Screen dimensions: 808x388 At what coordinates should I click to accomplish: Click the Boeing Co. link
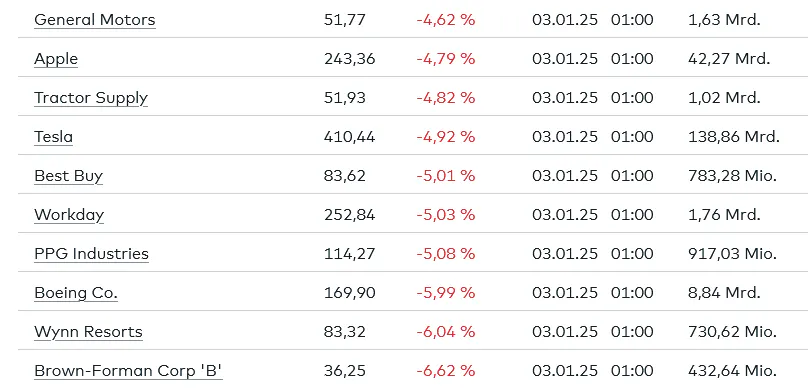(x=76, y=293)
